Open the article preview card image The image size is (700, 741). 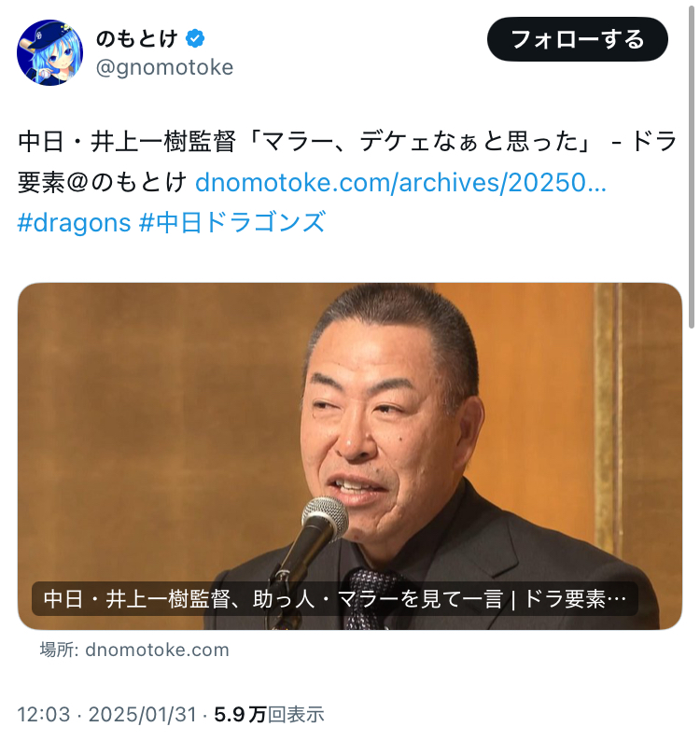[x=350, y=456]
